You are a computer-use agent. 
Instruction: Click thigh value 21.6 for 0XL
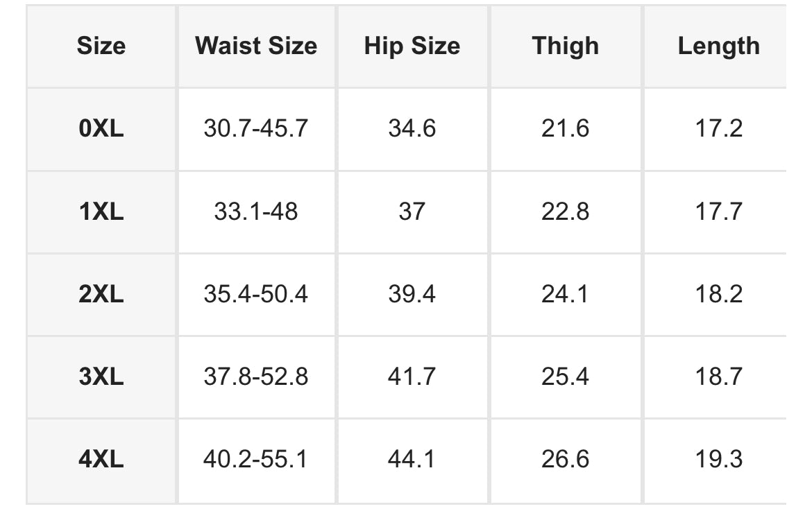565,128
